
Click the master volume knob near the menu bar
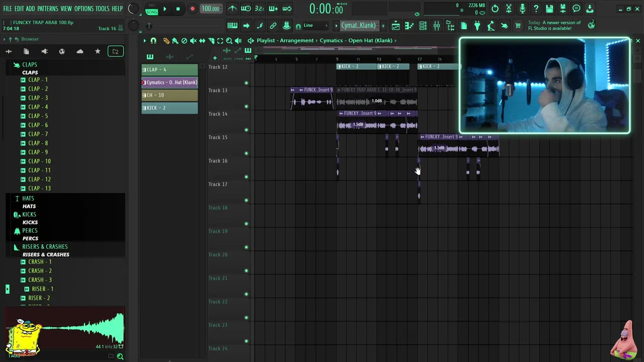(x=132, y=9)
